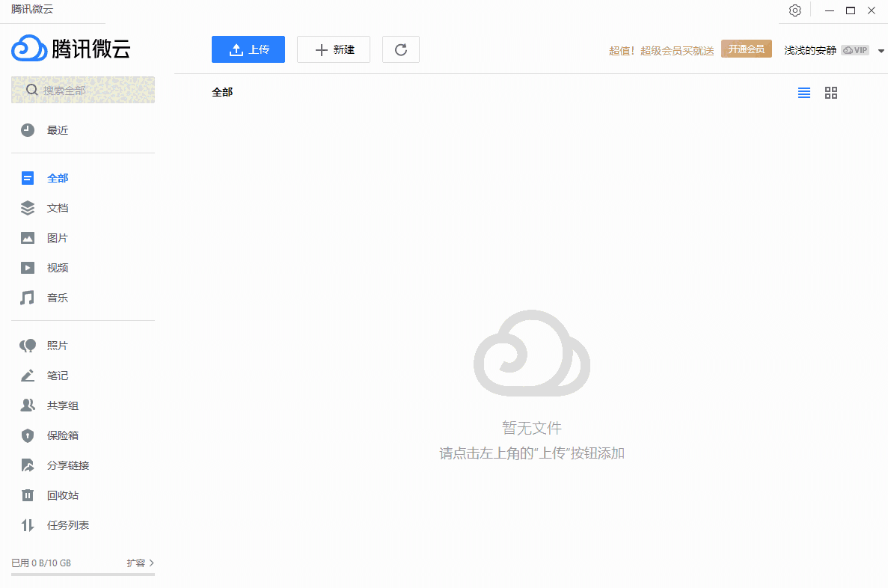Switch to grid view mode

830,93
